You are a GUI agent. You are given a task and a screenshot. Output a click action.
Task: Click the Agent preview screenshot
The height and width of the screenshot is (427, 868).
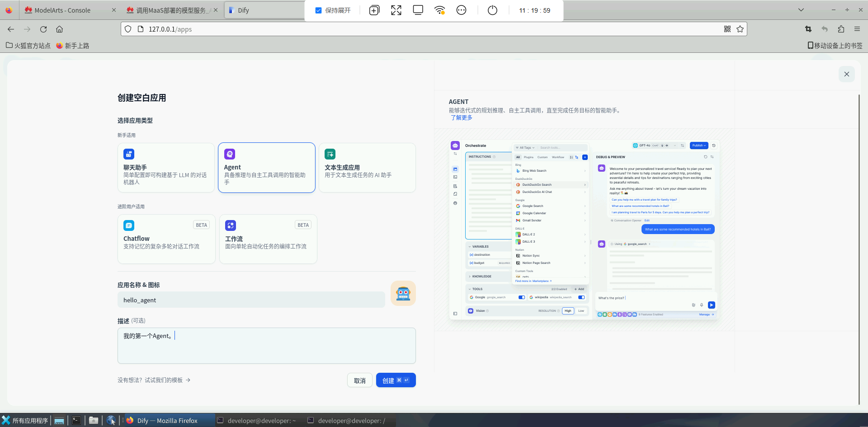click(584, 230)
